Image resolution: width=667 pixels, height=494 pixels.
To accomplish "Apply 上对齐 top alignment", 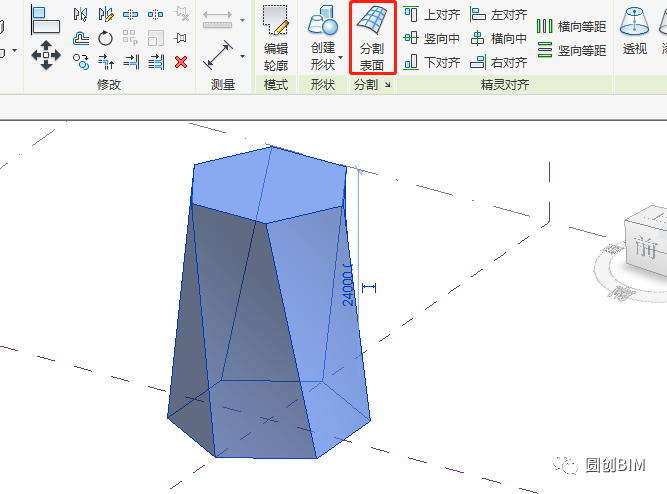I will click(432, 14).
